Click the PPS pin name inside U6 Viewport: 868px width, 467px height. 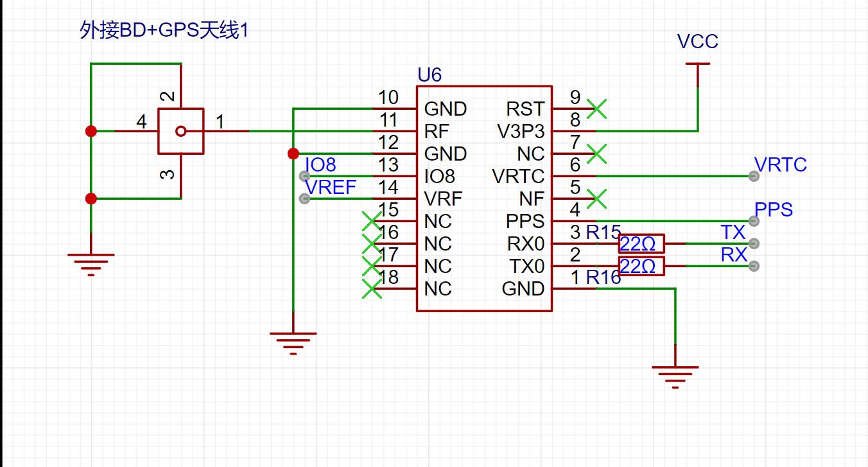(525, 222)
